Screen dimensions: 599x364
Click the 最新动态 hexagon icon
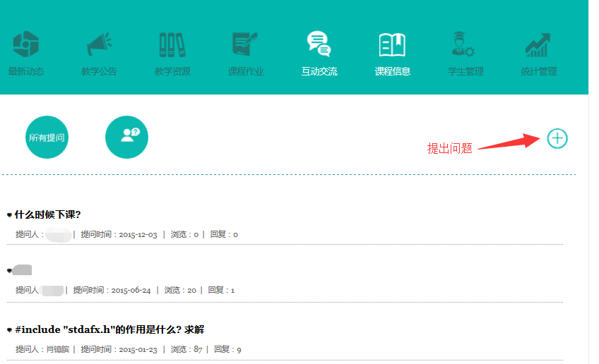pyautogui.click(x=26, y=44)
